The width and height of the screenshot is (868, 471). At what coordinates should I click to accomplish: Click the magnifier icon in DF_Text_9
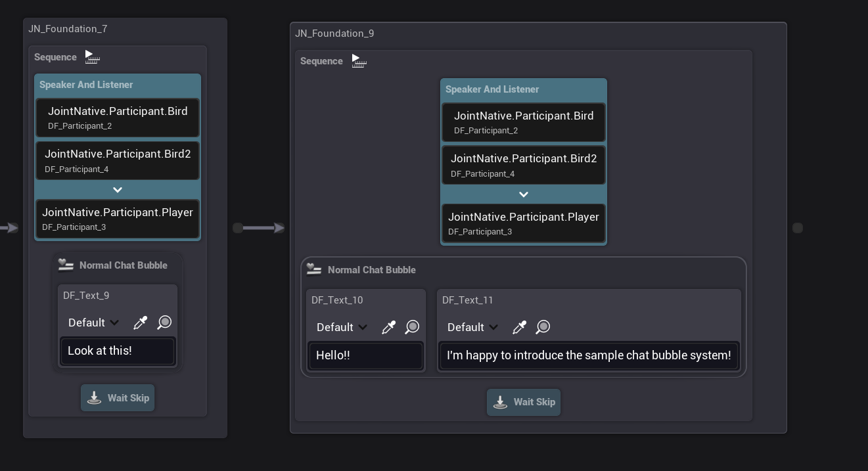164,323
